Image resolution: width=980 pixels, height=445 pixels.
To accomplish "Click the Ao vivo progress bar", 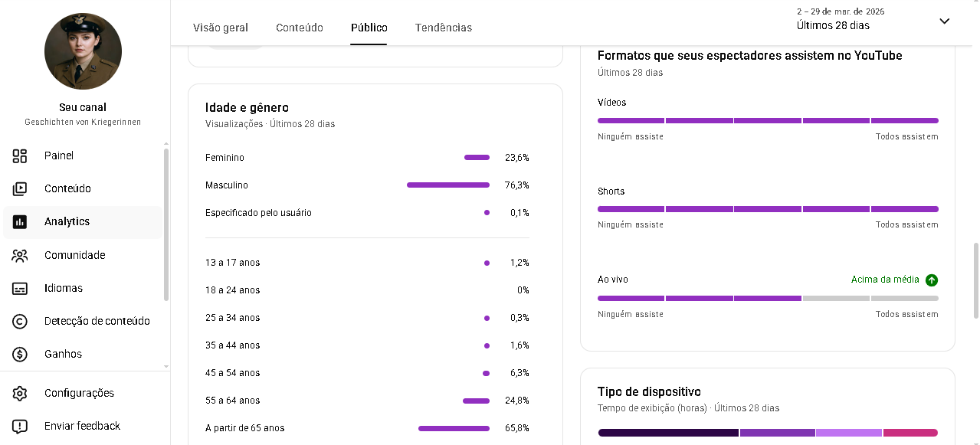I will [768, 298].
